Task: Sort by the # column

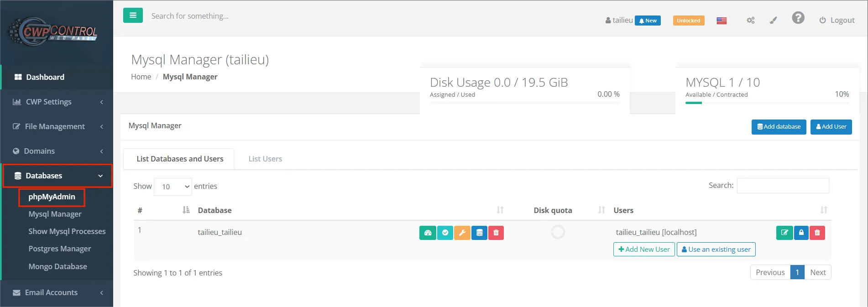Action: 186,210
